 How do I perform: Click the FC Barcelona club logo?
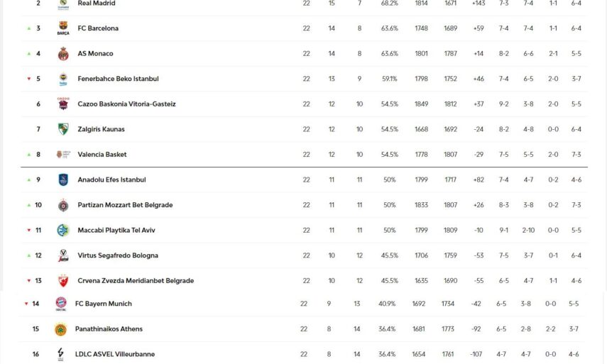(x=63, y=28)
